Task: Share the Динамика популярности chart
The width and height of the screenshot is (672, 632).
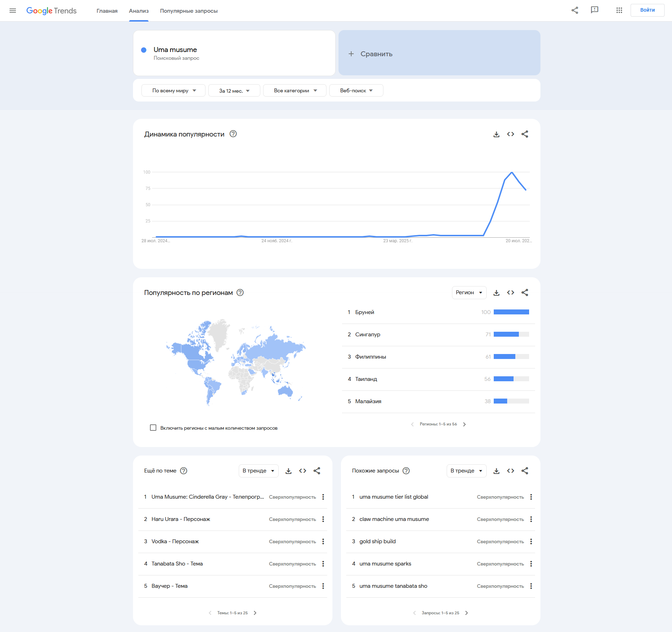Action: pos(525,134)
